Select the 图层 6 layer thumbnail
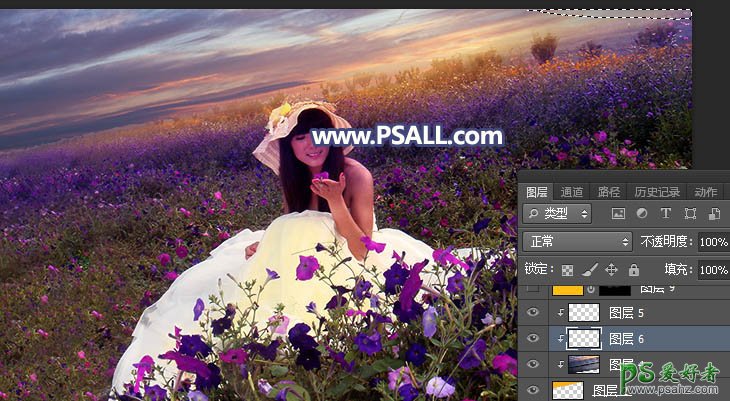The height and width of the screenshot is (401, 730). [582, 338]
